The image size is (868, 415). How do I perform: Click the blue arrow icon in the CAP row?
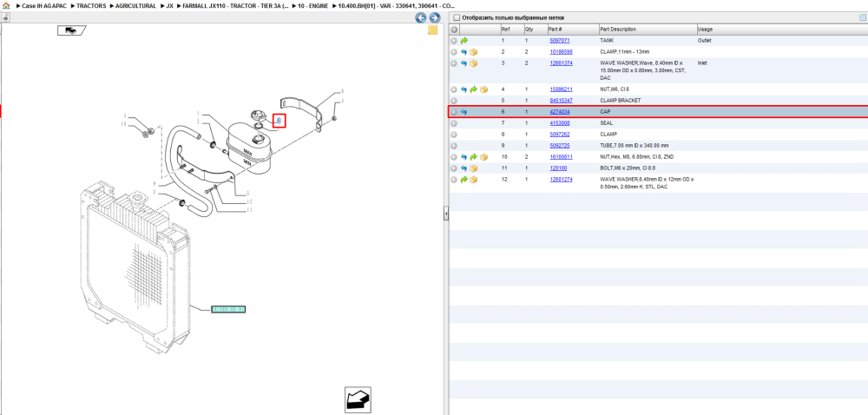tap(464, 112)
